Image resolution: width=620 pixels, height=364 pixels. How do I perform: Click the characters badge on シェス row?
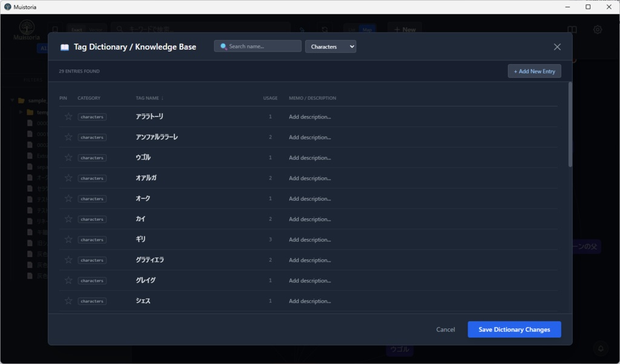click(92, 301)
